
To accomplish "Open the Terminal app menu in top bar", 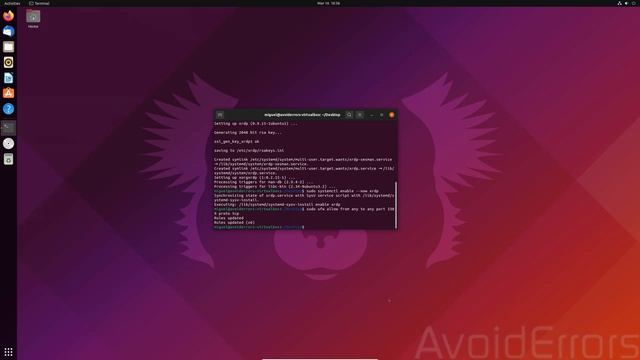I will click(x=39, y=3).
